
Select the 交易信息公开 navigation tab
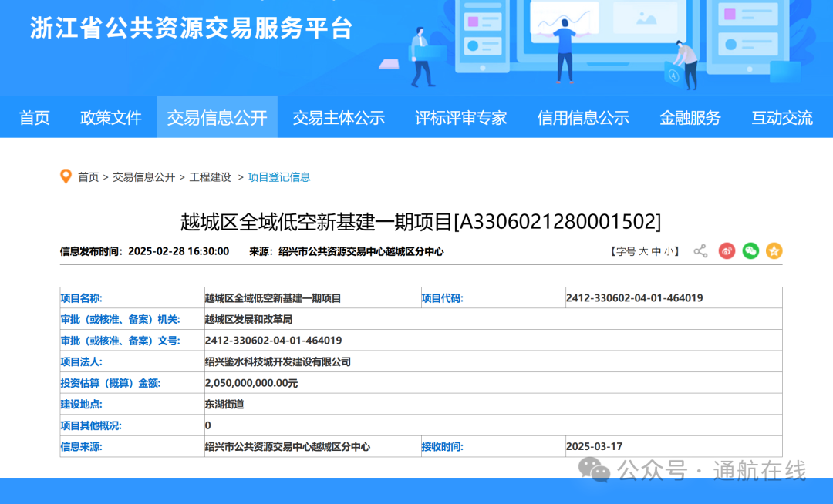(x=217, y=117)
